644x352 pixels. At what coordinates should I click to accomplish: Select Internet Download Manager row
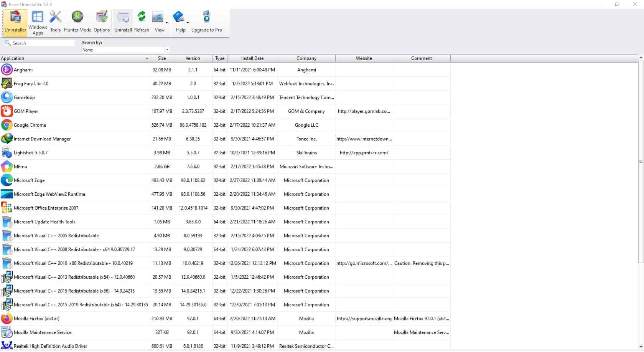click(x=42, y=139)
